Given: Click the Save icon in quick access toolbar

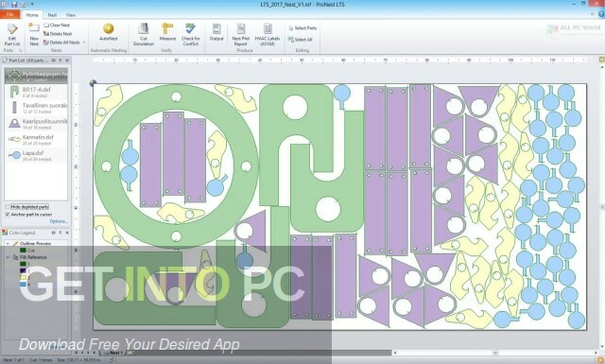Looking at the screenshot, I should tap(14, 4).
